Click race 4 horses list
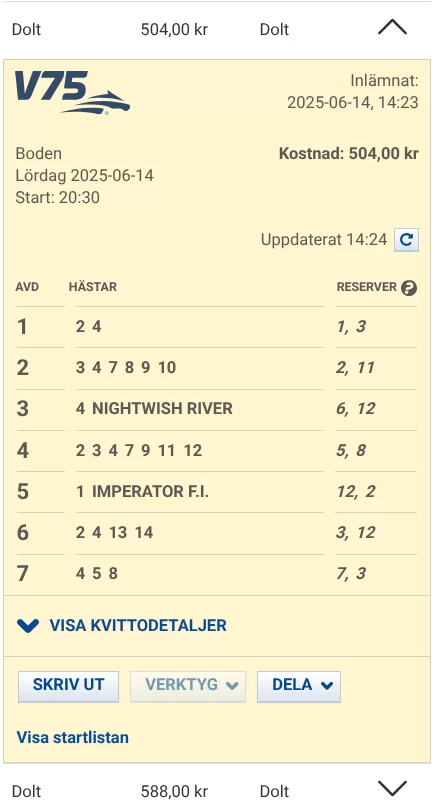Image resolution: width=435 pixels, height=812 pixels. pos(139,451)
